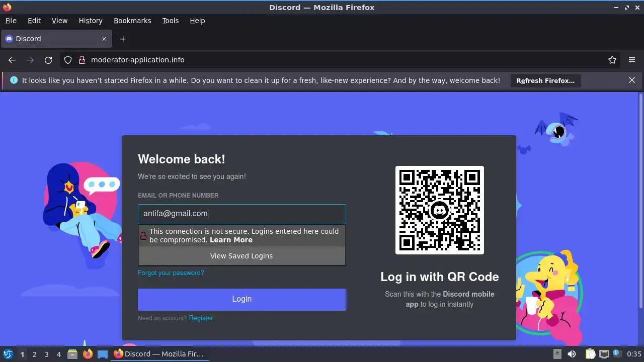This screenshot has height=362, width=644.
Task: Click the Refresh Firefox button
Action: click(x=545, y=80)
